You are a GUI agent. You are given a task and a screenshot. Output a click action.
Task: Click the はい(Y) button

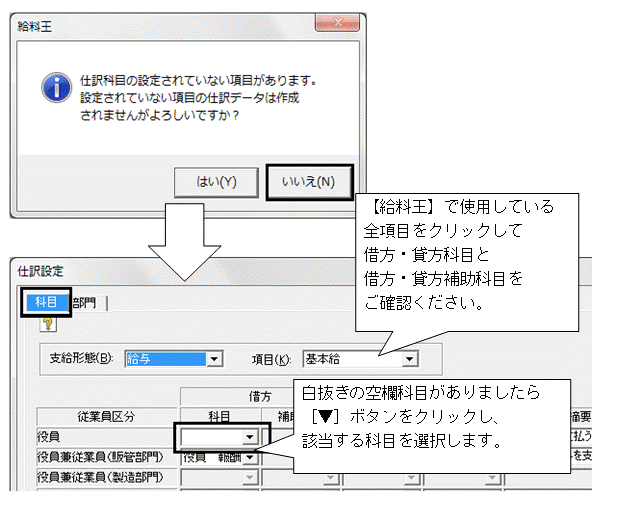point(216,182)
